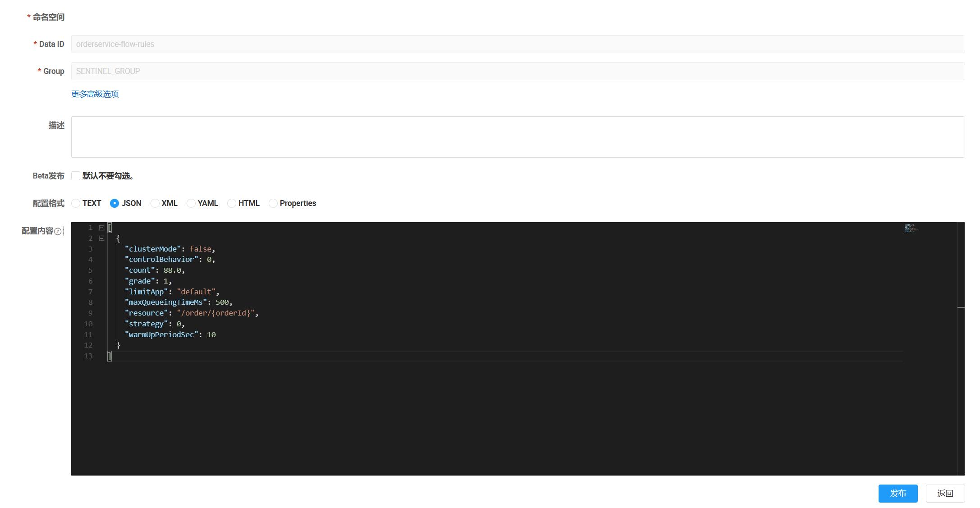Click the 发布 publish button
Viewport: 980px width, 508px height.
[898, 494]
